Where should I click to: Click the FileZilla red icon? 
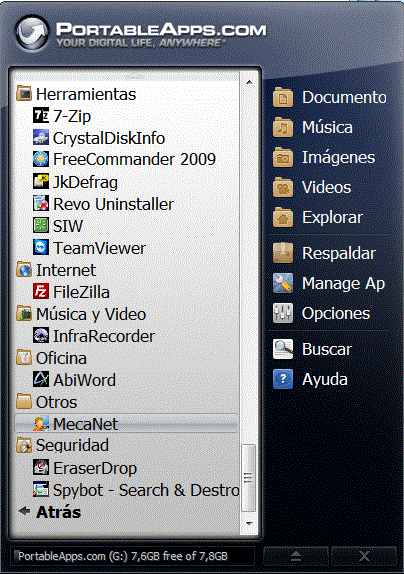point(41,291)
